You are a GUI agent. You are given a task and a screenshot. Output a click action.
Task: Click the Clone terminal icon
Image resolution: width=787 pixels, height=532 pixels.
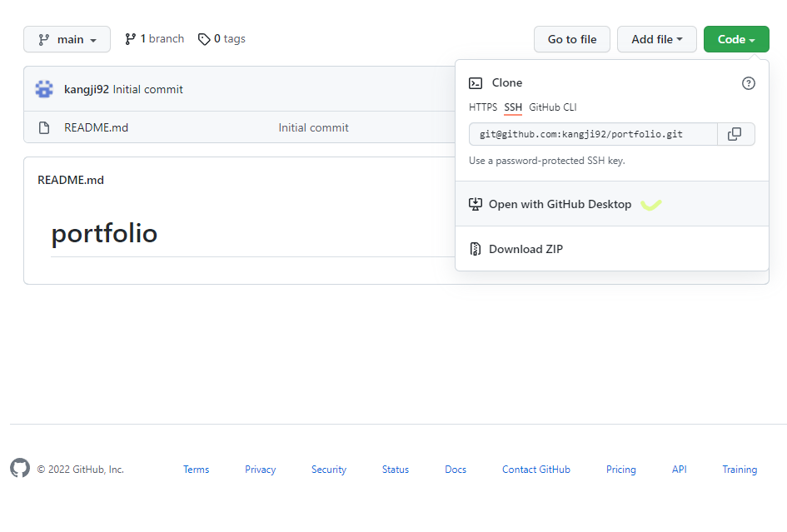pyautogui.click(x=476, y=82)
